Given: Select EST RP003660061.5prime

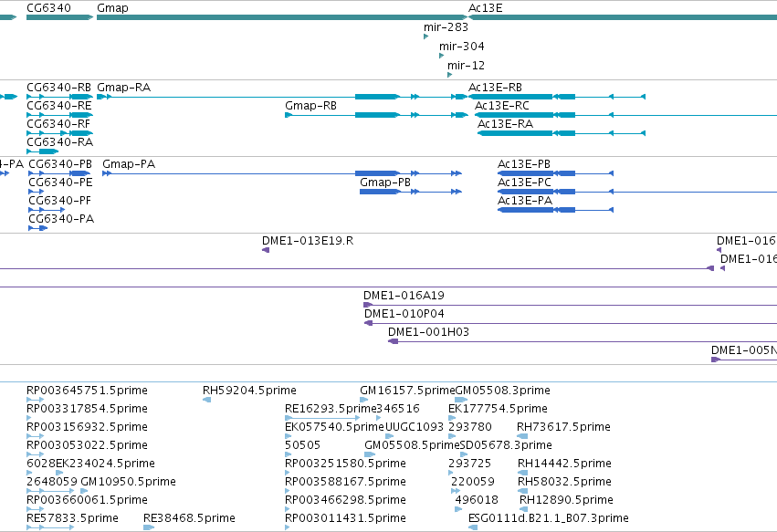Looking at the screenshot, I should tap(87, 501).
